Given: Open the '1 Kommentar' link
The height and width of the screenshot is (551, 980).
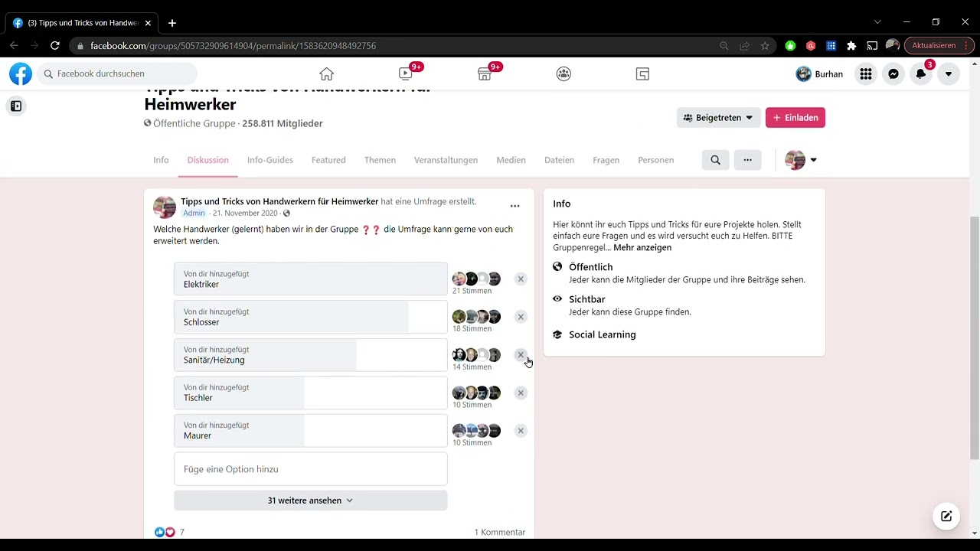Looking at the screenshot, I should [x=499, y=532].
